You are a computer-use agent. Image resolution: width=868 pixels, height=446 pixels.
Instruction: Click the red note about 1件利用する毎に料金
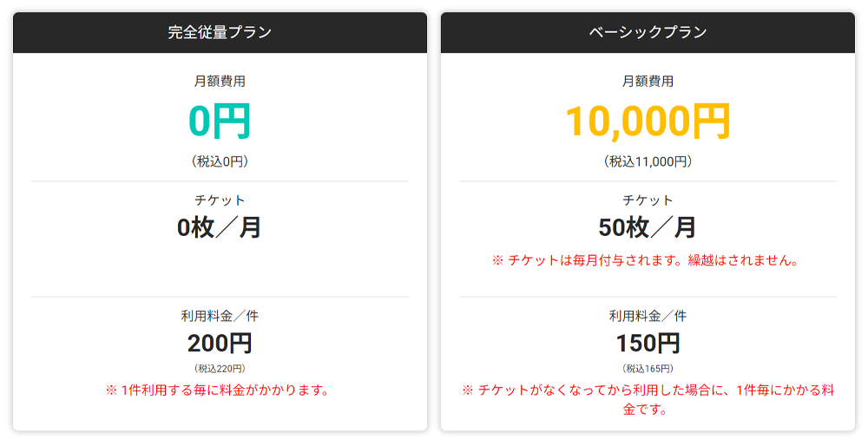(220, 390)
